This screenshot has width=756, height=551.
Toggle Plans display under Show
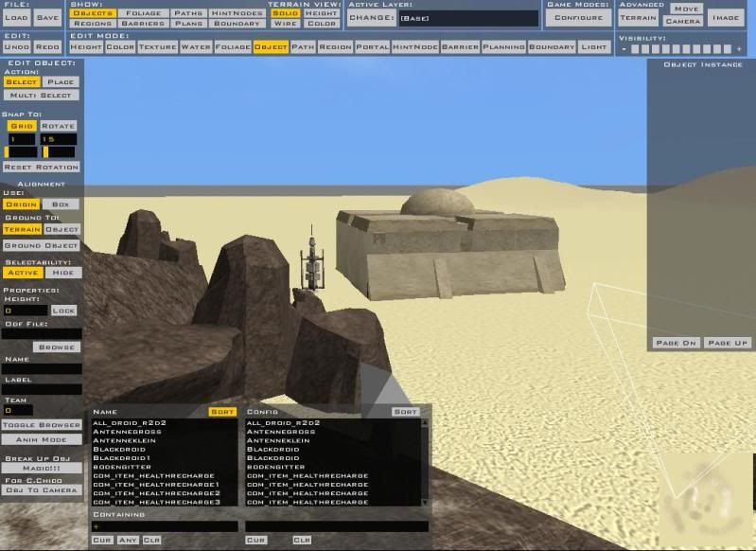pos(188,23)
